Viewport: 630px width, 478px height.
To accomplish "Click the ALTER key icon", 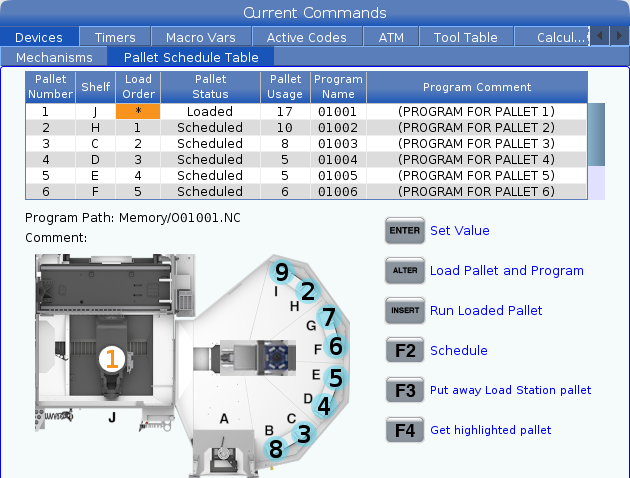I will click(405, 270).
